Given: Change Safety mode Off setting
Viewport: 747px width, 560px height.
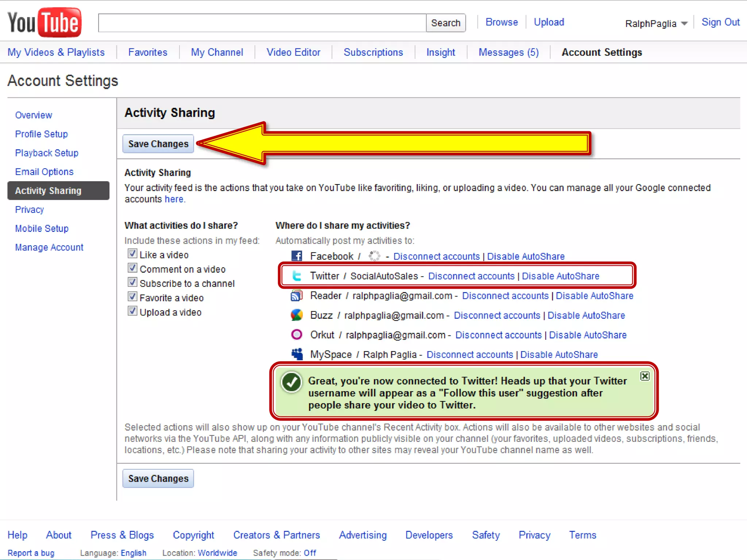Looking at the screenshot, I should click(x=310, y=553).
